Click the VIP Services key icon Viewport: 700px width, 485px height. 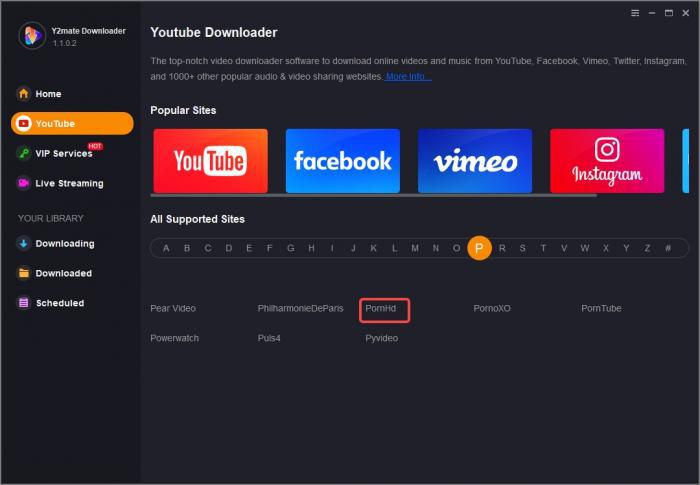(x=23, y=153)
